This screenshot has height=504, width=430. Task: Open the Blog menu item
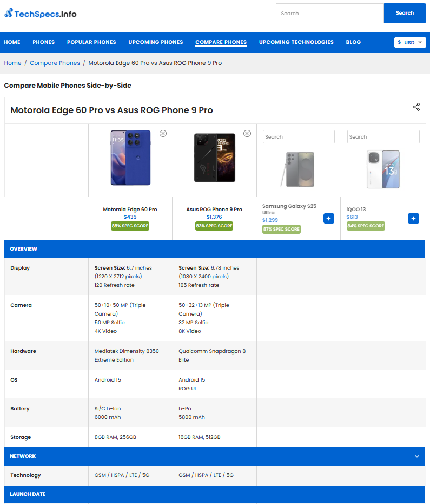tap(353, 42)
